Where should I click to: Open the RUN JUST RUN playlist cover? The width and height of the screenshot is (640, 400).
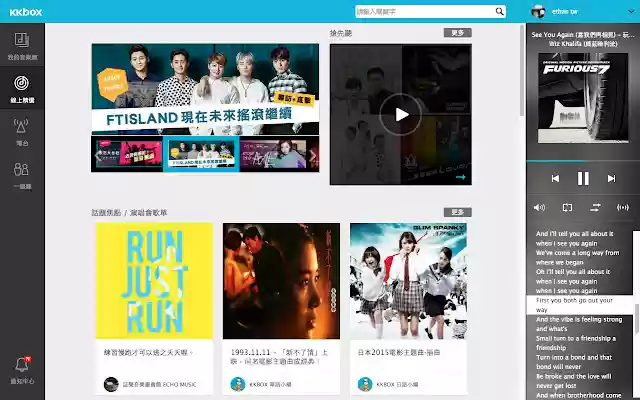coord(154,281)
